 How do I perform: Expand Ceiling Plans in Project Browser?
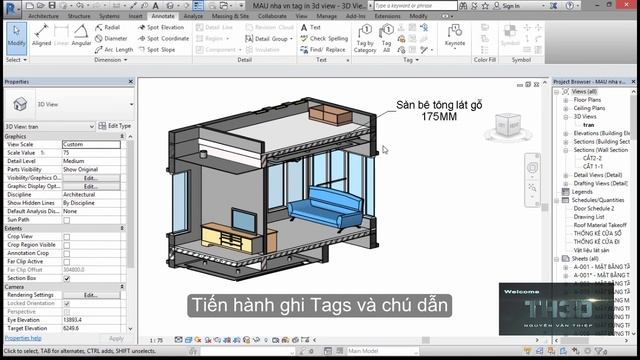pyautogui.click(x=566, y=109)
